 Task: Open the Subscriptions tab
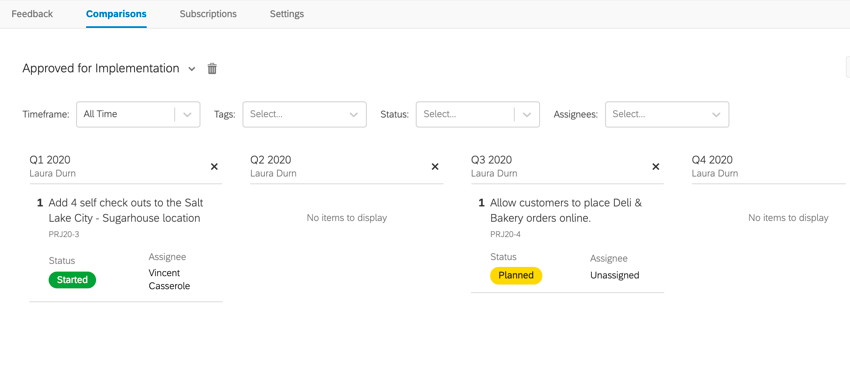click(208, 14)
